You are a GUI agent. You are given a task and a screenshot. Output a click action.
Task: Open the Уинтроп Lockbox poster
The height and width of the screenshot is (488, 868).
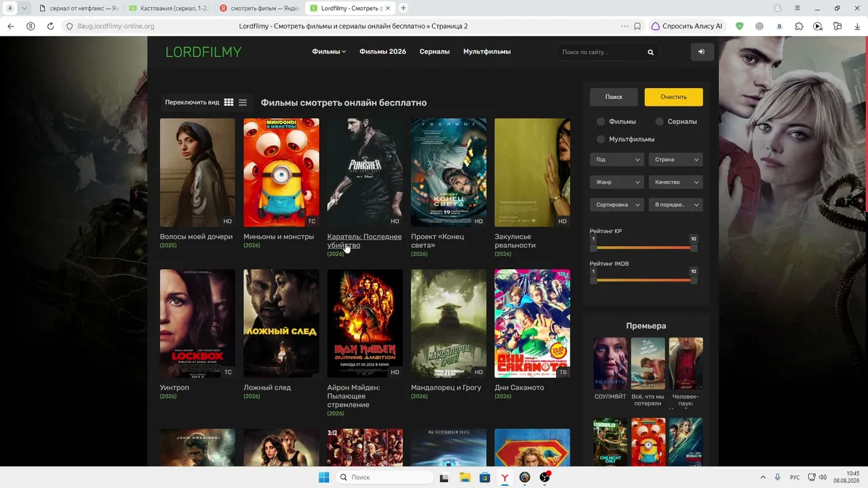point(197,323)
